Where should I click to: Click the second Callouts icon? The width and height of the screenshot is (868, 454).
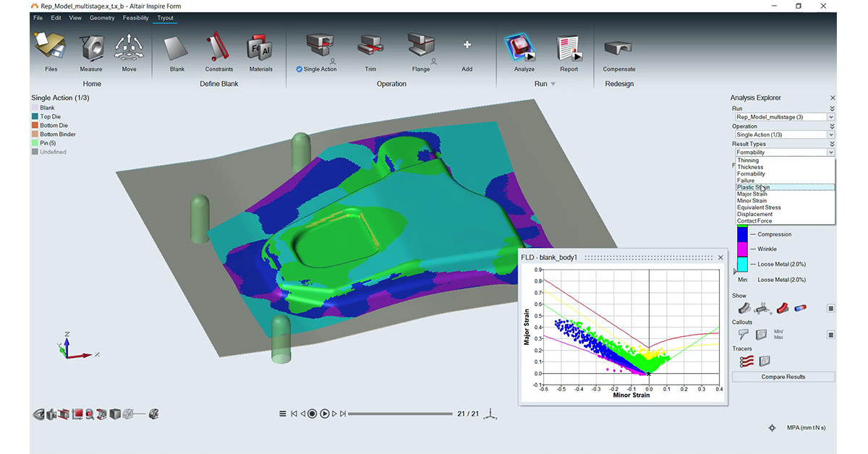(x=762, y=335)
